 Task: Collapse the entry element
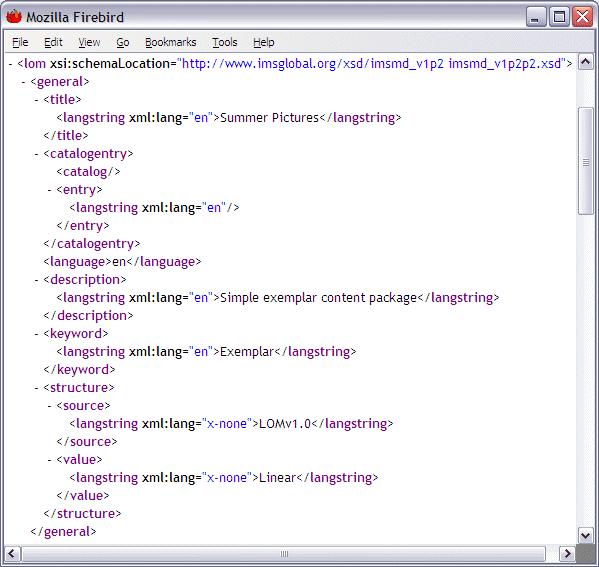(x=49, y=190)
